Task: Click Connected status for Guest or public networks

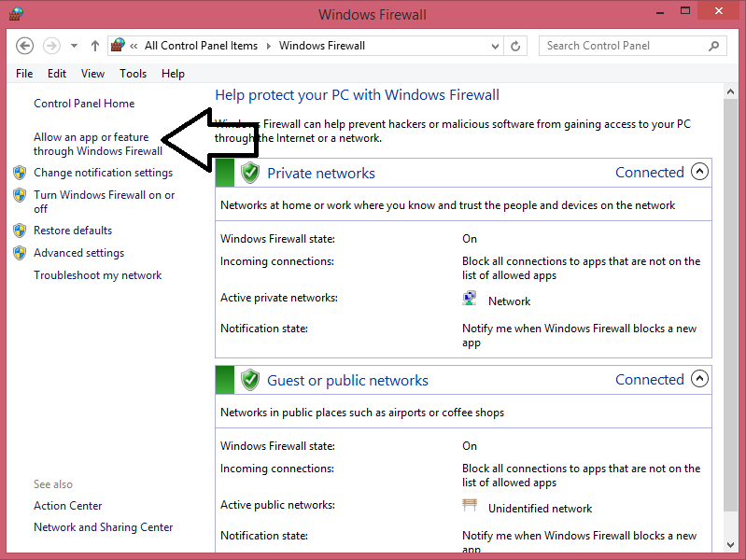Action: coord(650,380)
